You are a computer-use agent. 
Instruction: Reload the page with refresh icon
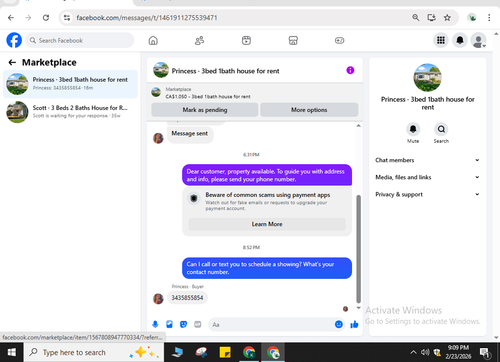tap(46, 18)
